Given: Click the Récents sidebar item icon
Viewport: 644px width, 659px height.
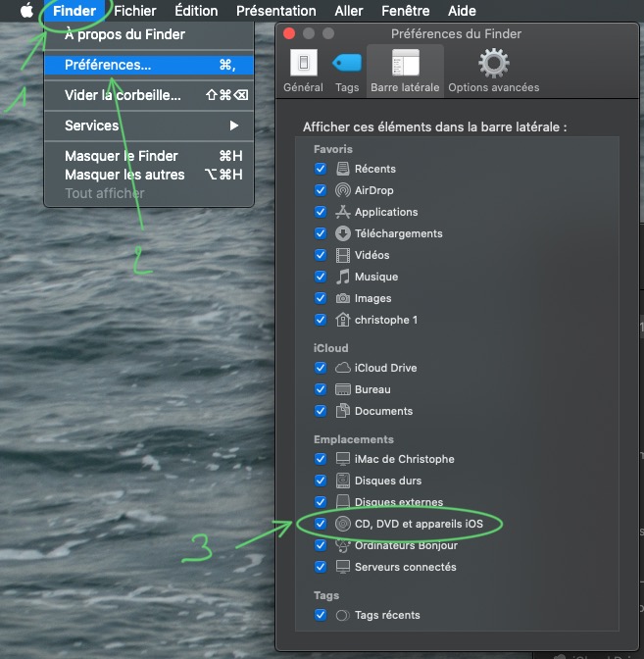Looking at the screenshot, I should pyautogui.click(x=343, y=169).
